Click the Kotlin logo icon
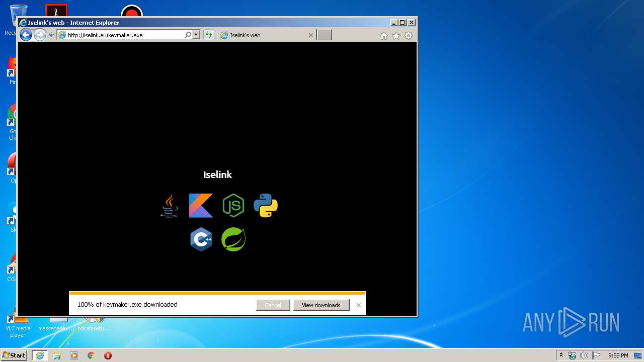Screen dimensions: 644x362 click(x=201, y=206)
